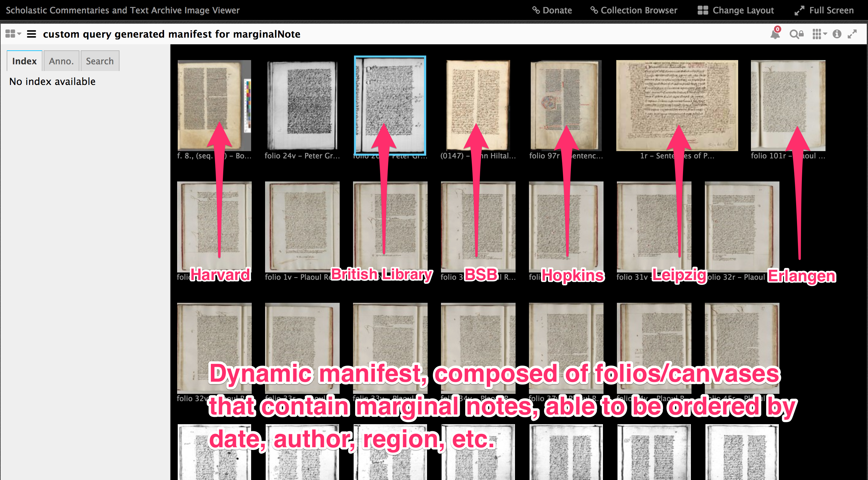Switch to the Search tab
The width and height of the screenshot is (868, 480).
click(100, 61)
